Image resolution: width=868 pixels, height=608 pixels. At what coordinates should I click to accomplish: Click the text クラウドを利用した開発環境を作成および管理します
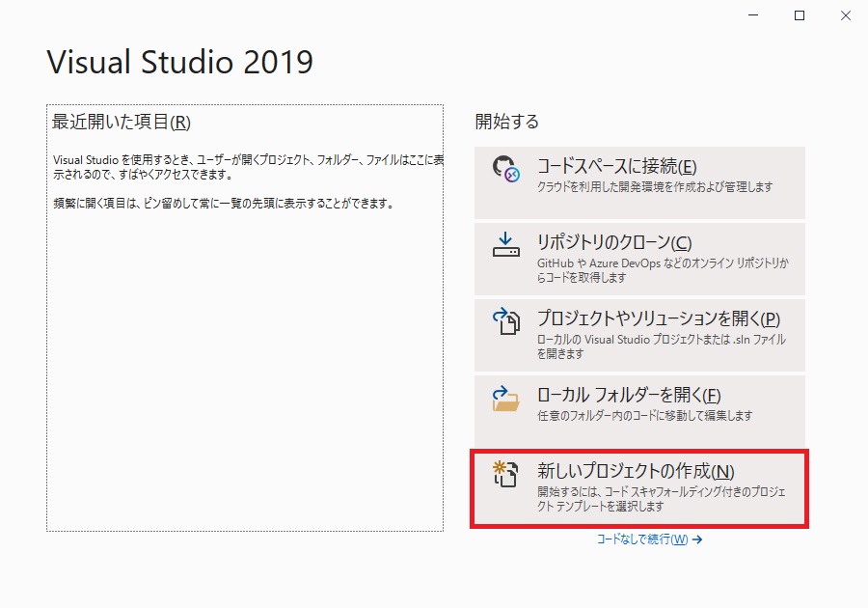(x=655, y=187)
